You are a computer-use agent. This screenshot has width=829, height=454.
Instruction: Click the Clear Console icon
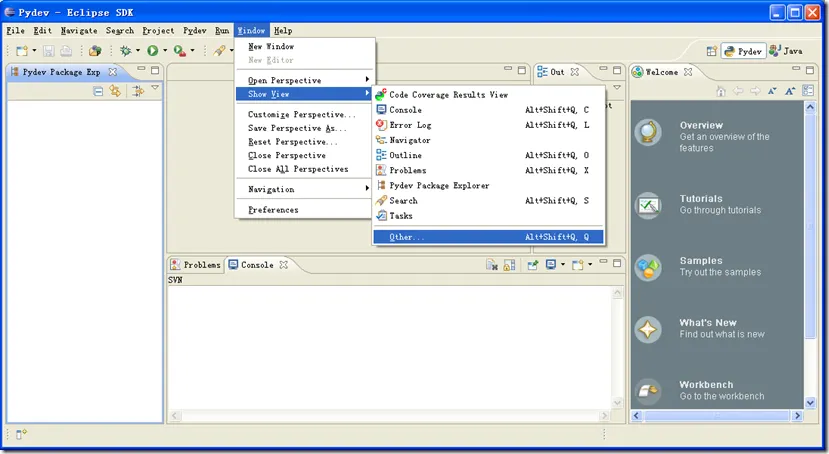(x=492, y=265)
